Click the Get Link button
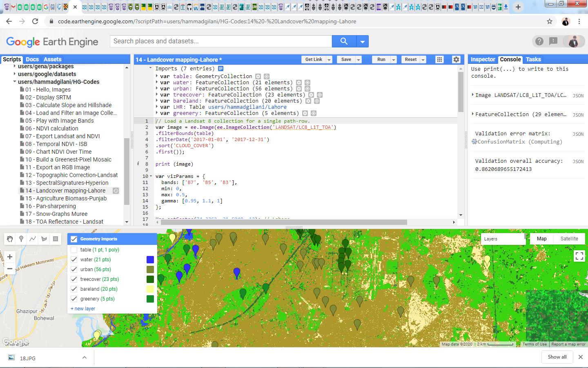 point(314,60)
